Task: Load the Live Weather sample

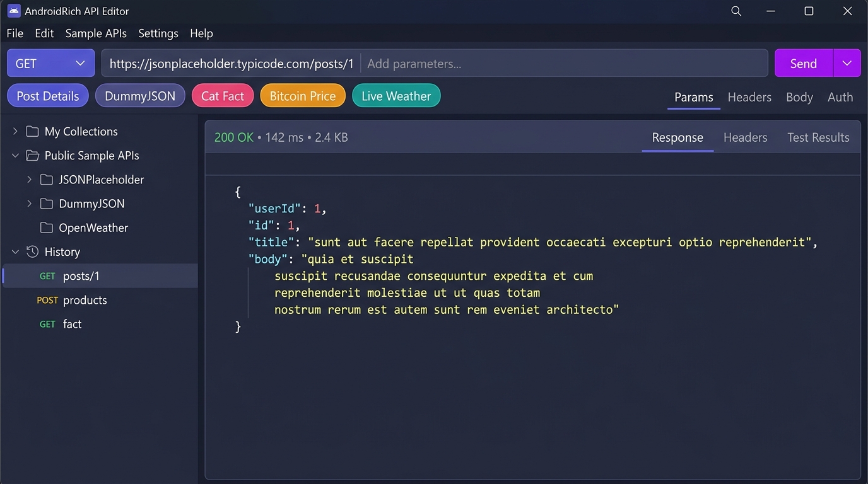Action: (x=396, y=96)
